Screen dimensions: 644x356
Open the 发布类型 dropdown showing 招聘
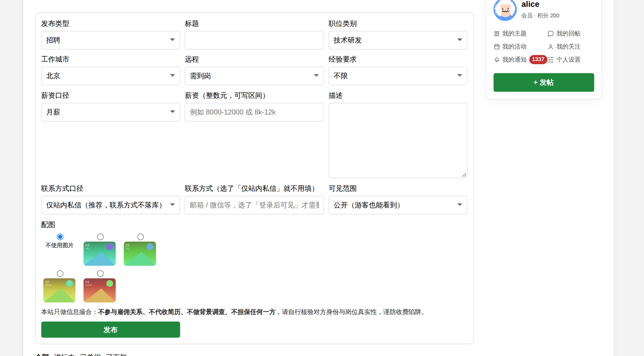pyautogui.click(x=111, y=40)
